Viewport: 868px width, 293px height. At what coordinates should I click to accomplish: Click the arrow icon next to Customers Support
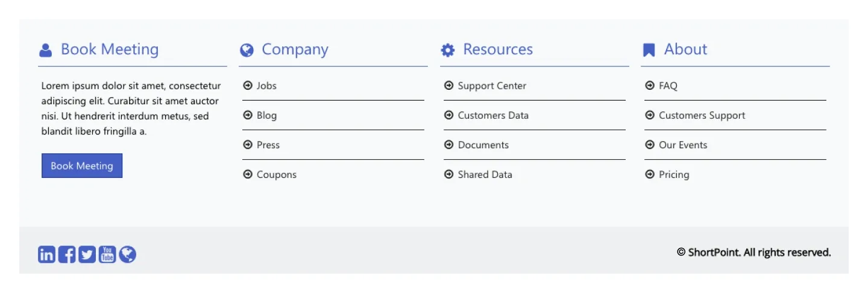point(649,115)
